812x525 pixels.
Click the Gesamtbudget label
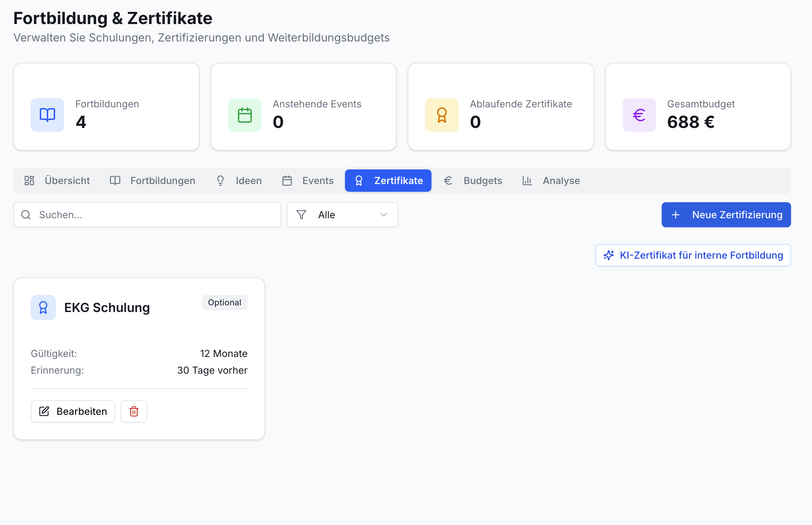tap(701, 104)
